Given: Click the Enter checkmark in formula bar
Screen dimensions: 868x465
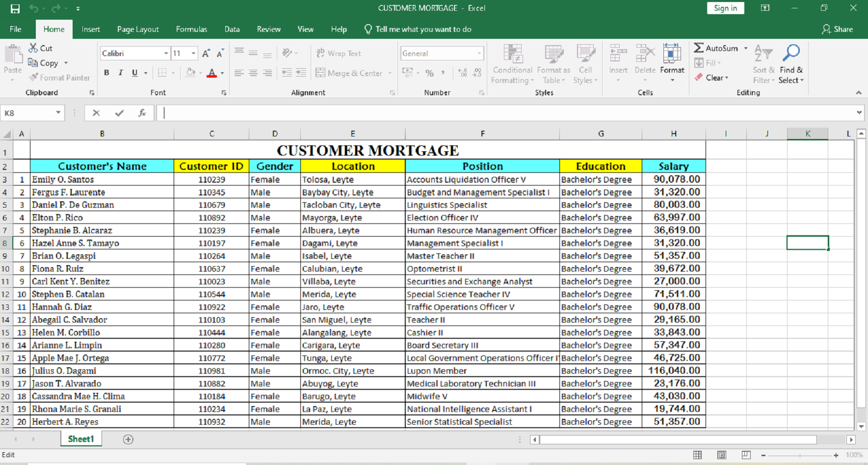Looking at the screenshot, I should pos(119,113).
